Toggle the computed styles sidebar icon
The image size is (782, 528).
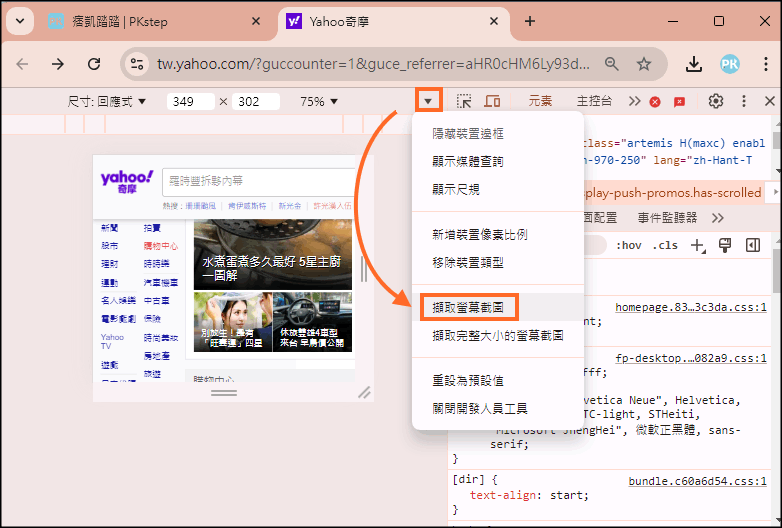(753, 245)
